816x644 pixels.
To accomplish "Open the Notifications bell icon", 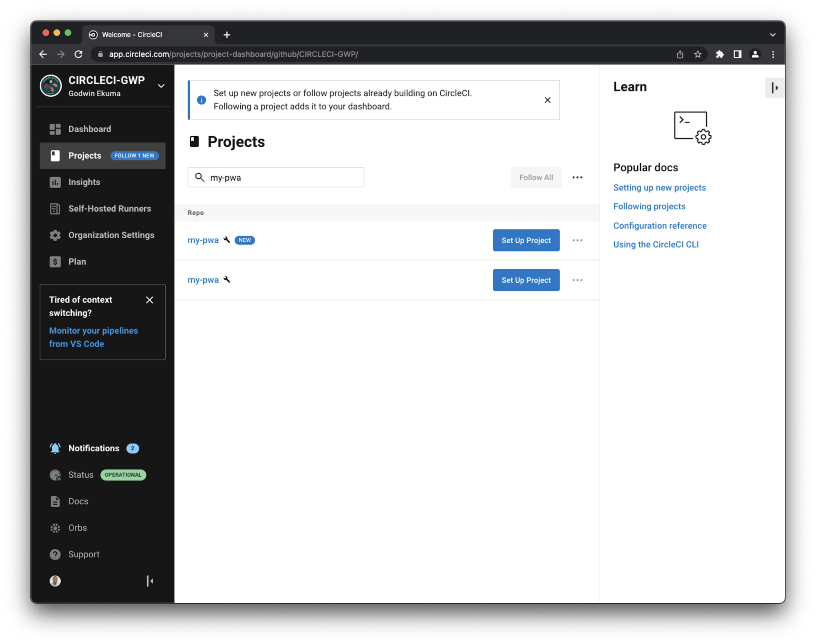I will tap(55, 448).
